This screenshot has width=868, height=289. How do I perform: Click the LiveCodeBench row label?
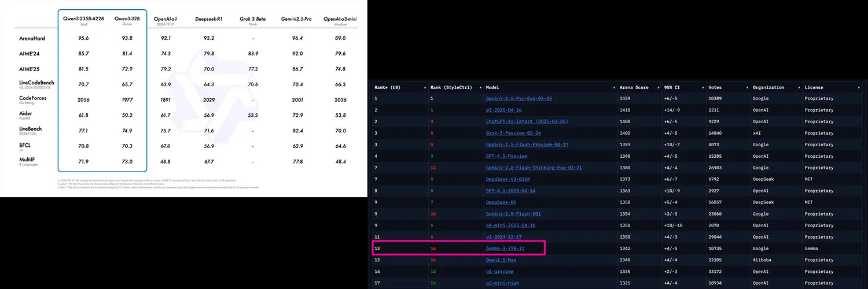pyautogui.click(x=36, y=83)
